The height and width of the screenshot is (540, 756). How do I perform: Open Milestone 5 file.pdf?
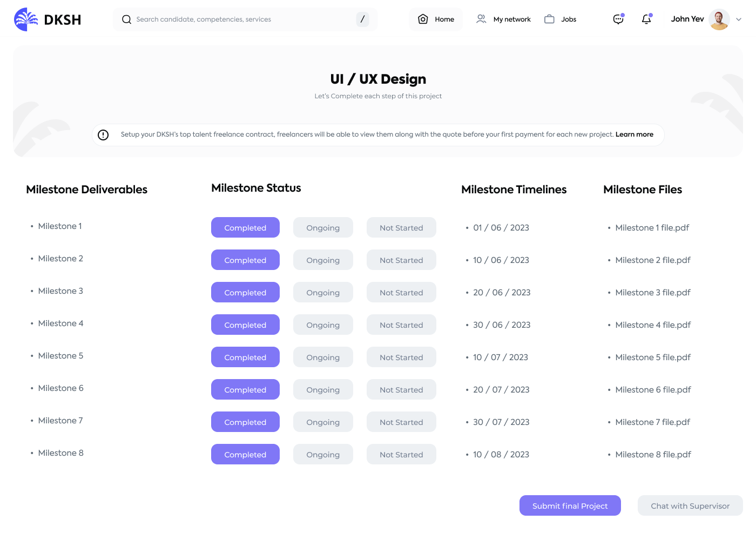653,357
